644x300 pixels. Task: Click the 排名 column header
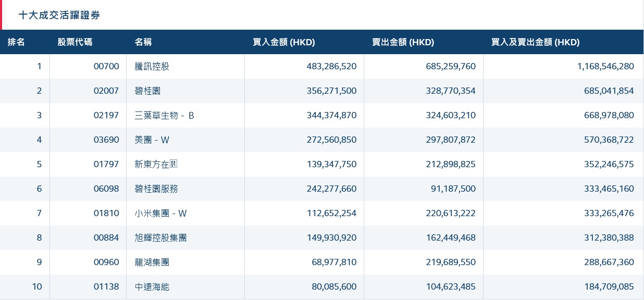click(16, 42)
